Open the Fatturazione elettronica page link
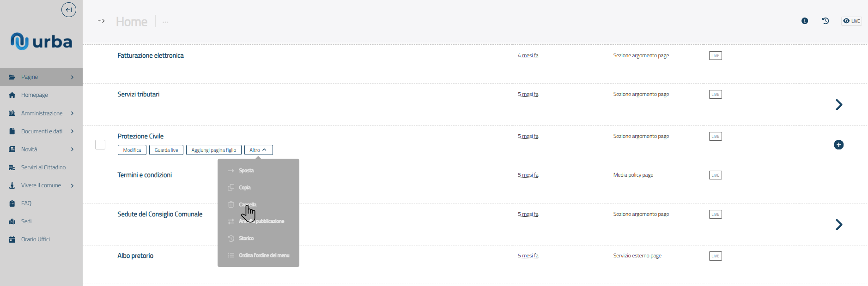 (x=151, y=55)
